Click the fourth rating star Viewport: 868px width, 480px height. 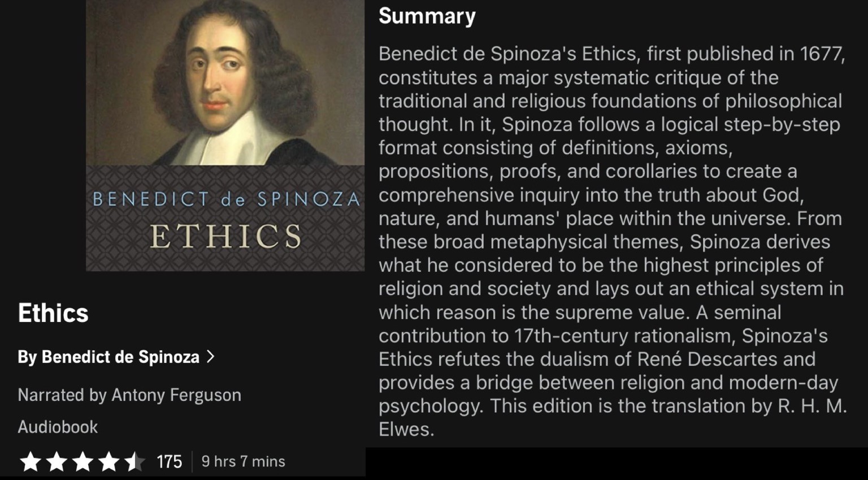click(x=108, y=461)
